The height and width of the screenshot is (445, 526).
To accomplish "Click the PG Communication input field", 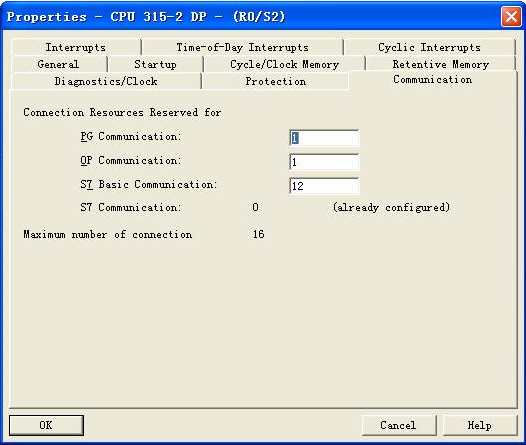I will (x=324, y=138).
